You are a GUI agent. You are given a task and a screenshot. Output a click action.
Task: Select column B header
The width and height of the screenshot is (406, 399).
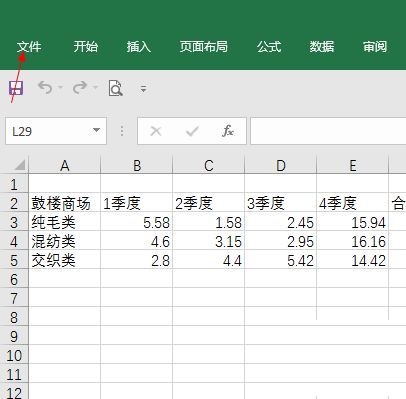click(x=137, y=165)
